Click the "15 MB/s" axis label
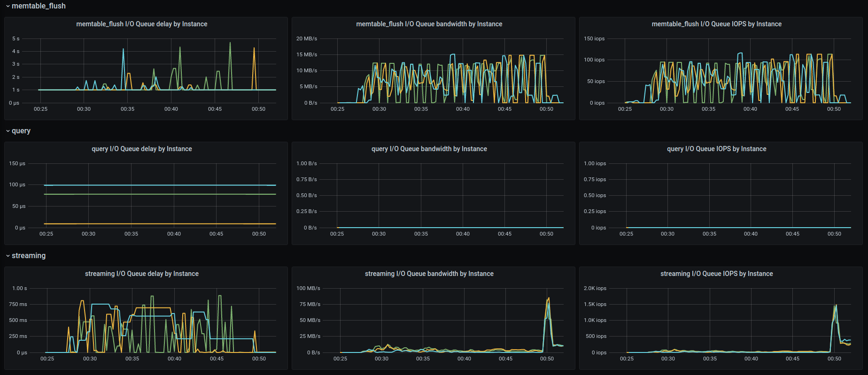Viewport: 868px width, 375px height. 307,54
